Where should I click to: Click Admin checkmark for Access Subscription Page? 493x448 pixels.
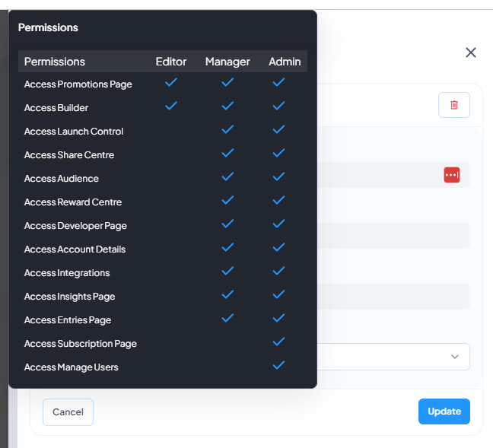point(278,342)
